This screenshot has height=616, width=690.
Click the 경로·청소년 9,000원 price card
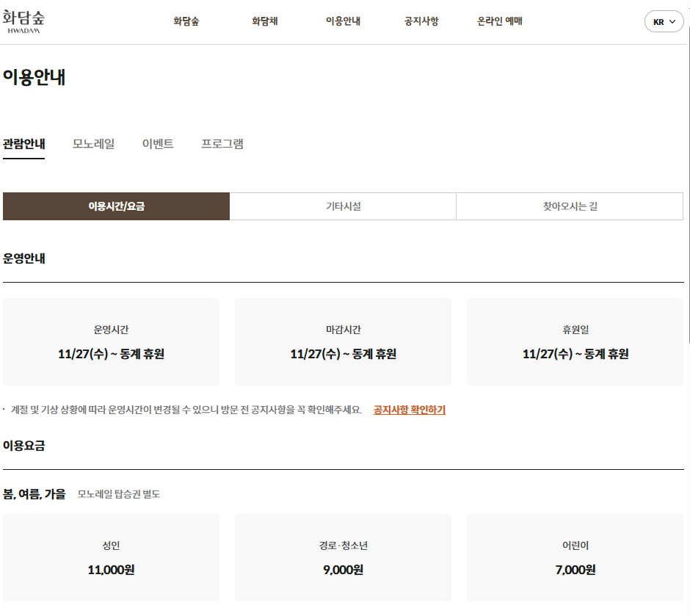(x=344, y=557)
